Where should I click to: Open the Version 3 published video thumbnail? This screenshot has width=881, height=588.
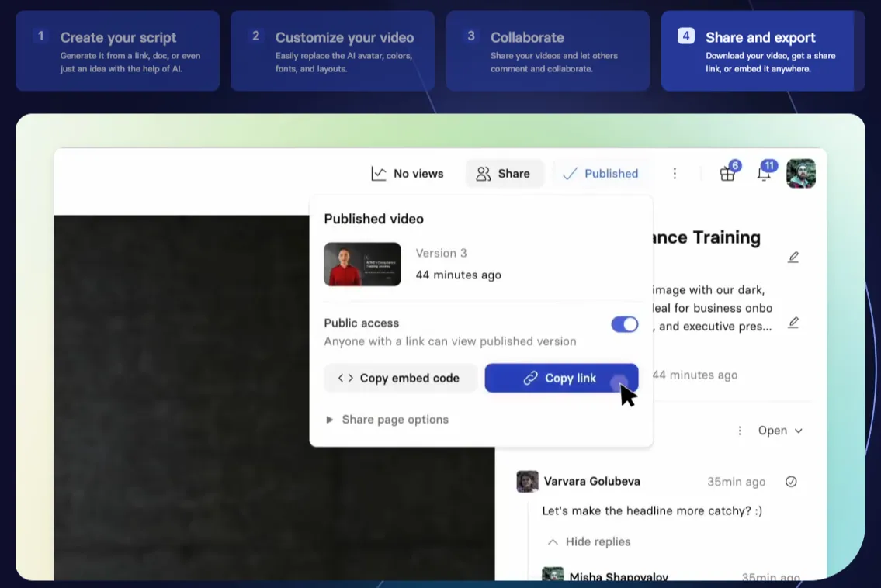coord(362,265)
